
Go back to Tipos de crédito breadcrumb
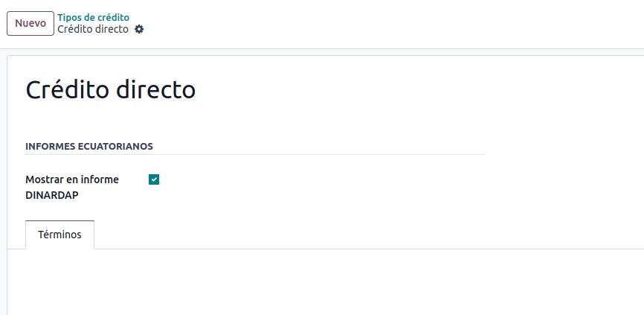coord(93,17)
